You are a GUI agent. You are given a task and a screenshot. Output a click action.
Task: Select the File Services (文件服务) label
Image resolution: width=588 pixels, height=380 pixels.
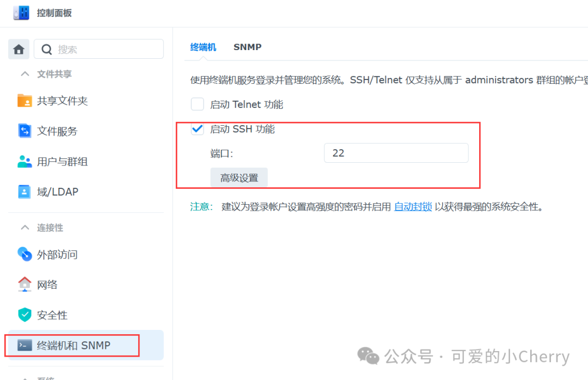tap(57, 131)
